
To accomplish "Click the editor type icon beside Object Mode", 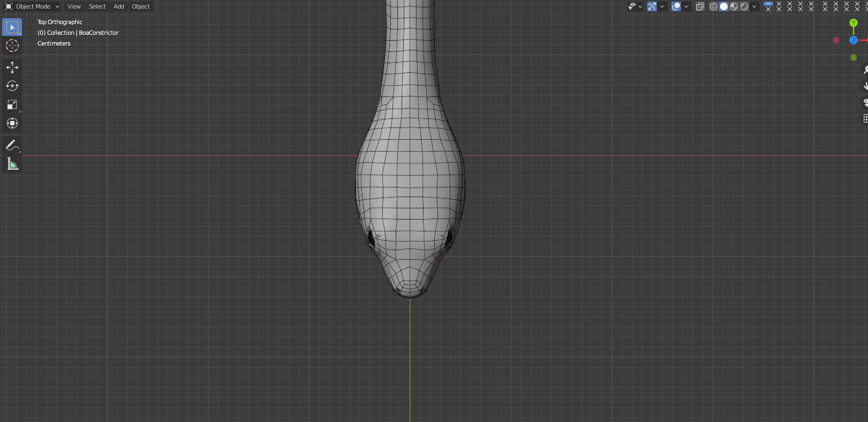I will (9, 6).
